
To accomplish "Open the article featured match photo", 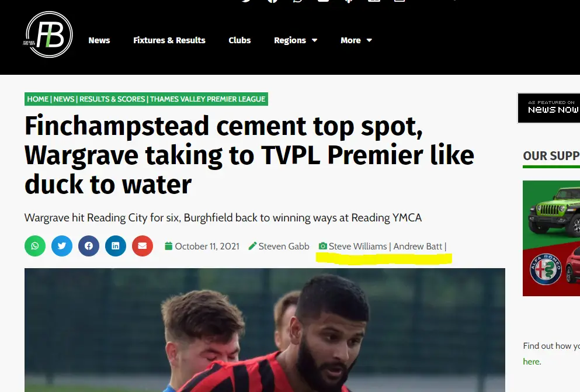I will pos(265,330).
